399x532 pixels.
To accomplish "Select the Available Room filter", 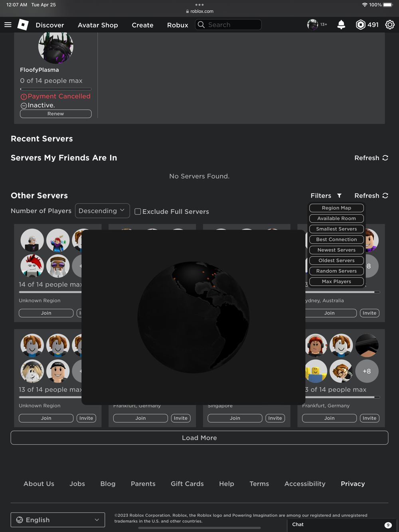I will pyautogui.click(x=336, y=219).
